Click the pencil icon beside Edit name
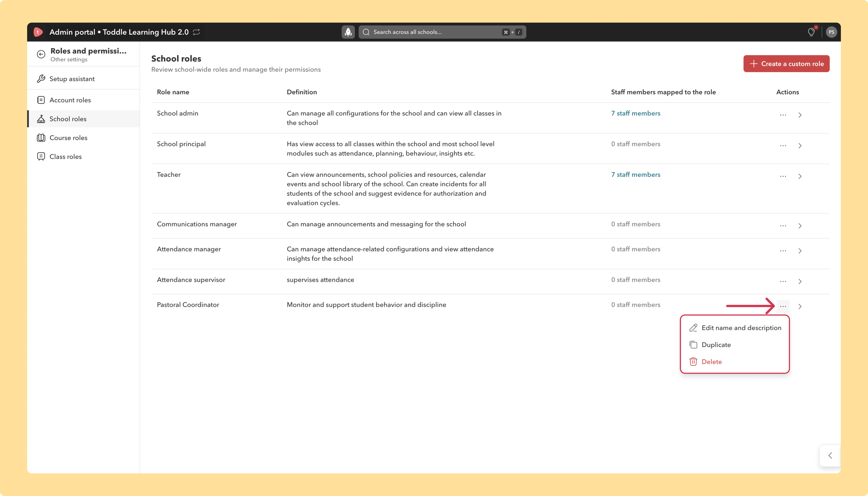 (x=693, y=328)
